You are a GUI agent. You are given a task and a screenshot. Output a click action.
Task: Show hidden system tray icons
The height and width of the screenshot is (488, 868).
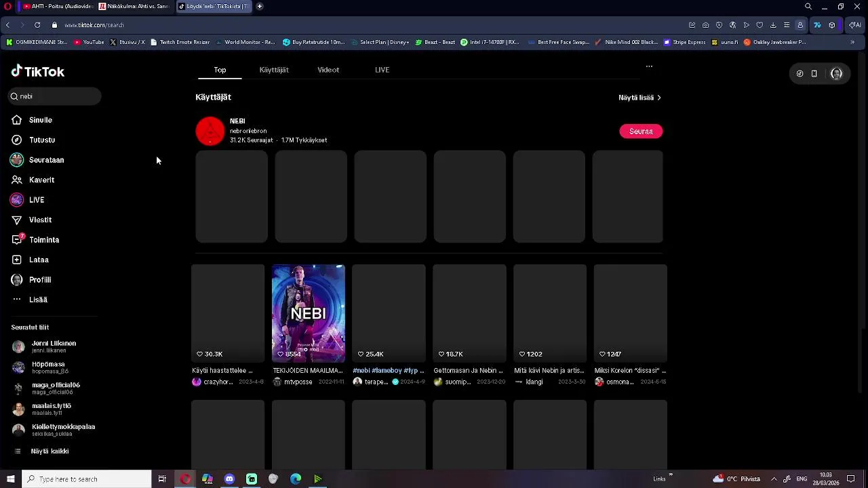774,479
